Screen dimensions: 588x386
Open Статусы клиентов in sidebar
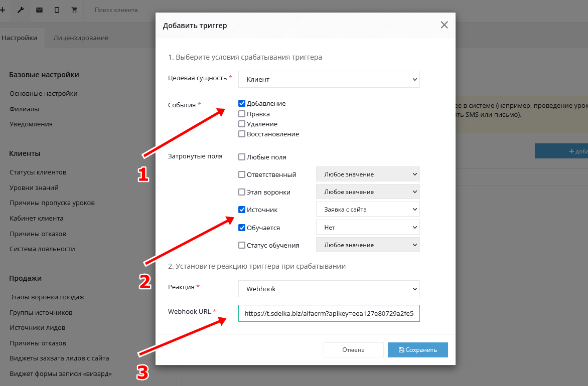pos(38,172)
